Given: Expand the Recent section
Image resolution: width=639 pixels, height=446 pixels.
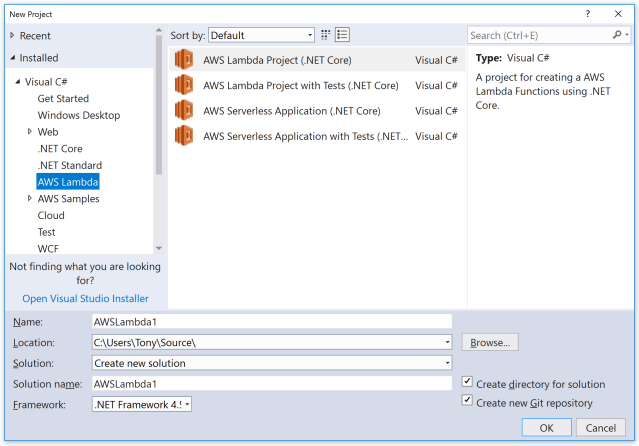Looking at the screenshot, I should point(12,35).
